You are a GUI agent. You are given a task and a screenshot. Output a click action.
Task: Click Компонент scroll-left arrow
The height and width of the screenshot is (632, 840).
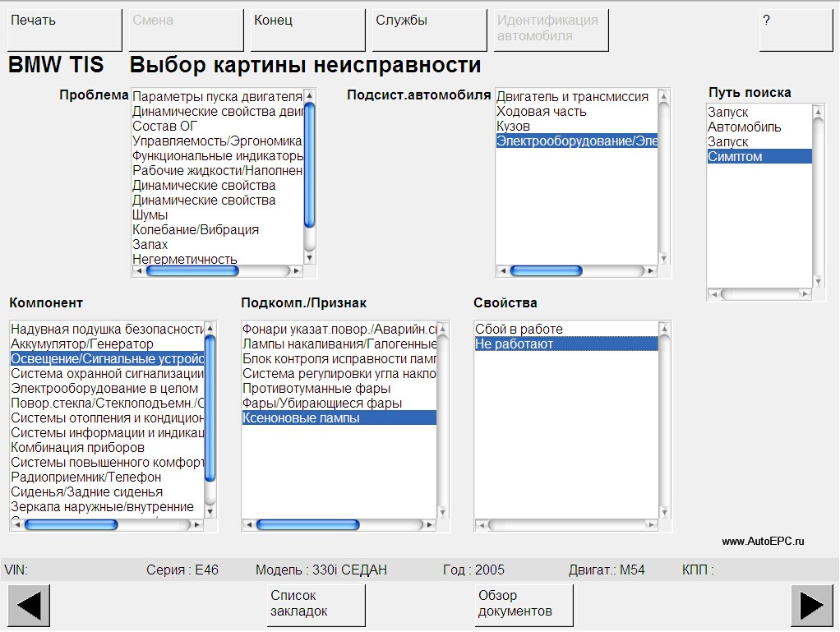pyautogui.click(x=18, y=525)
